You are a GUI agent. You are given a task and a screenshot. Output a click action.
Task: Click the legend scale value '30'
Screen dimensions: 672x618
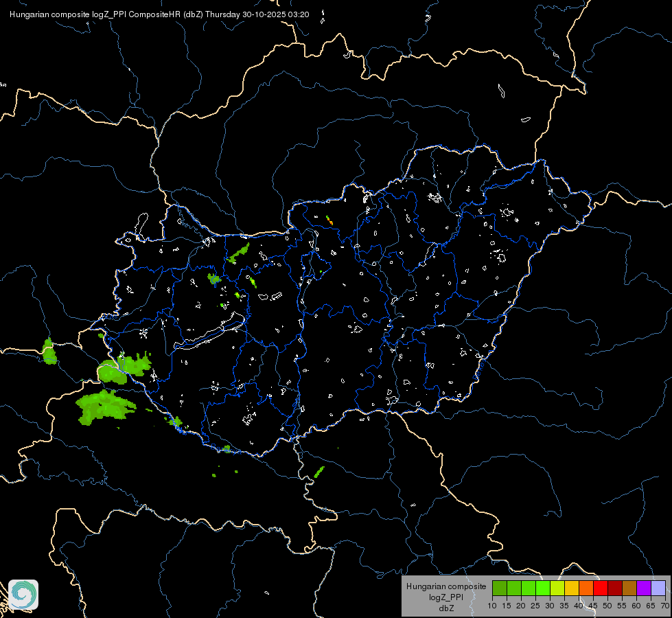tap(550, 606)
